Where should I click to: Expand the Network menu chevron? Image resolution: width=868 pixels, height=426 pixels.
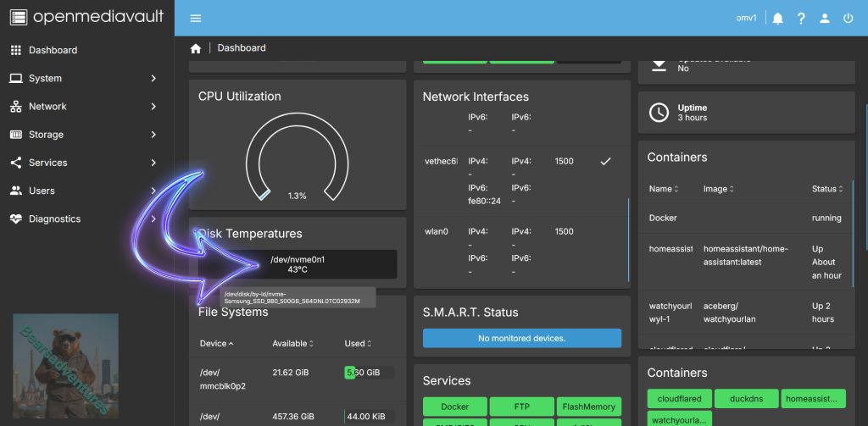point(153,106)
